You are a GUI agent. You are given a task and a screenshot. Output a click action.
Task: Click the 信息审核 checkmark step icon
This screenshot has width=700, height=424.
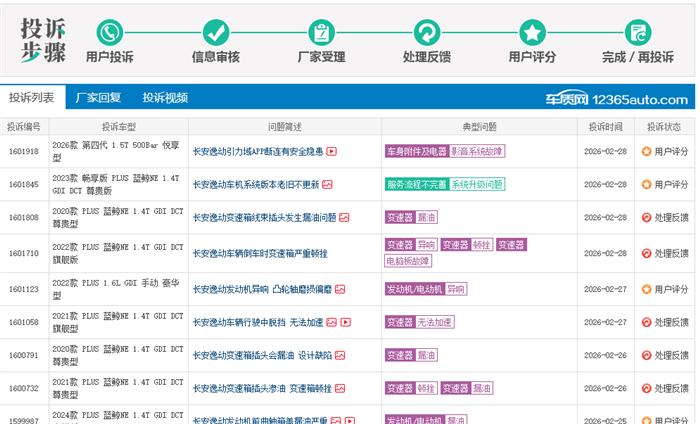(x=215, y=32)
